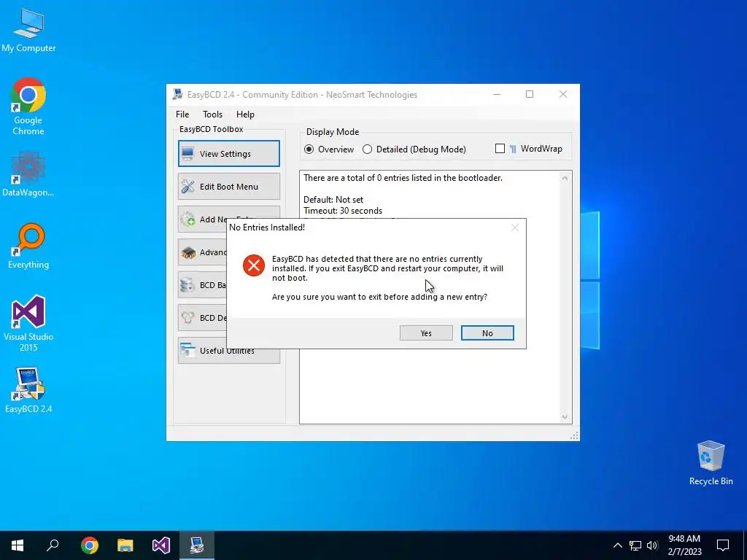Open Useful Utilities in the toolbox

click(x=228, y=351)
